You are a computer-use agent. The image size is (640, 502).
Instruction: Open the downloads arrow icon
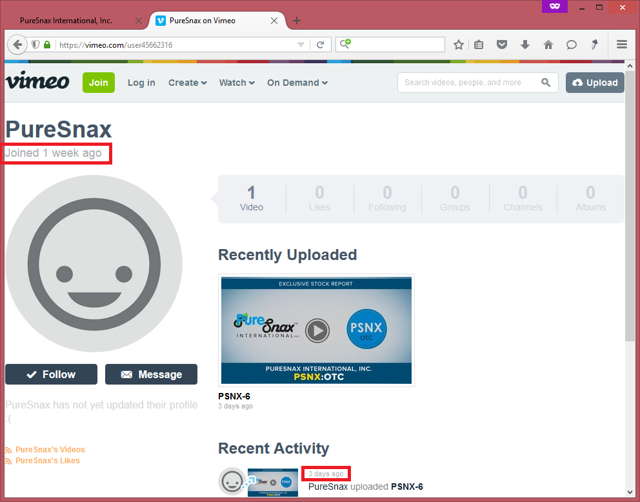(x=525, y=44)
